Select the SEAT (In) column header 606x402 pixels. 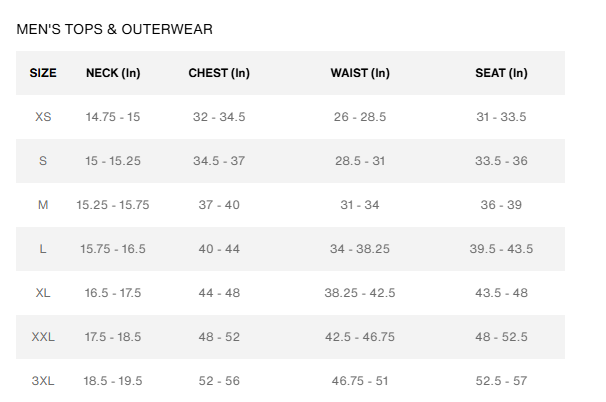[x=501, y=73]
